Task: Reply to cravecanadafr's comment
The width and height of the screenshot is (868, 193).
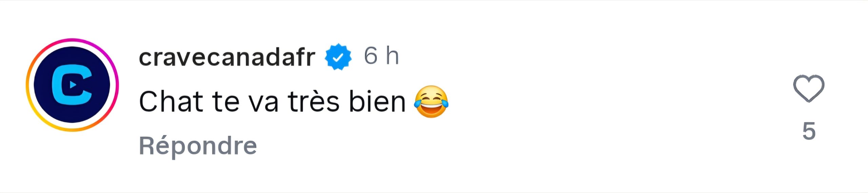Action: point(198,146)
